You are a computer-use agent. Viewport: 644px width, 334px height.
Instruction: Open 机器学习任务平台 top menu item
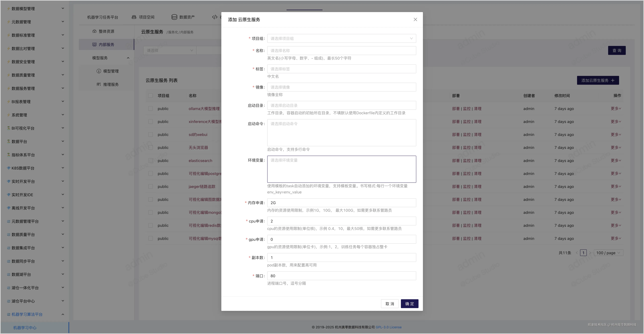(103, 17)
